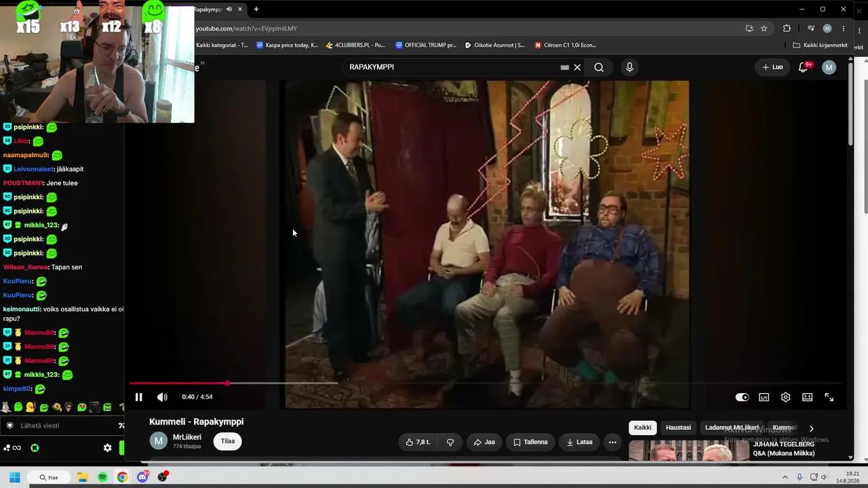The image size is (868, 488).
Task: Bookmark this page with star icon
Action: [x=764, y=28]
